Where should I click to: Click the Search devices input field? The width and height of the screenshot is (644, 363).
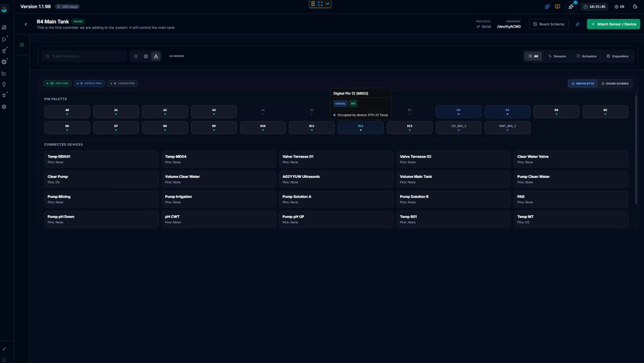coord(84,56)
